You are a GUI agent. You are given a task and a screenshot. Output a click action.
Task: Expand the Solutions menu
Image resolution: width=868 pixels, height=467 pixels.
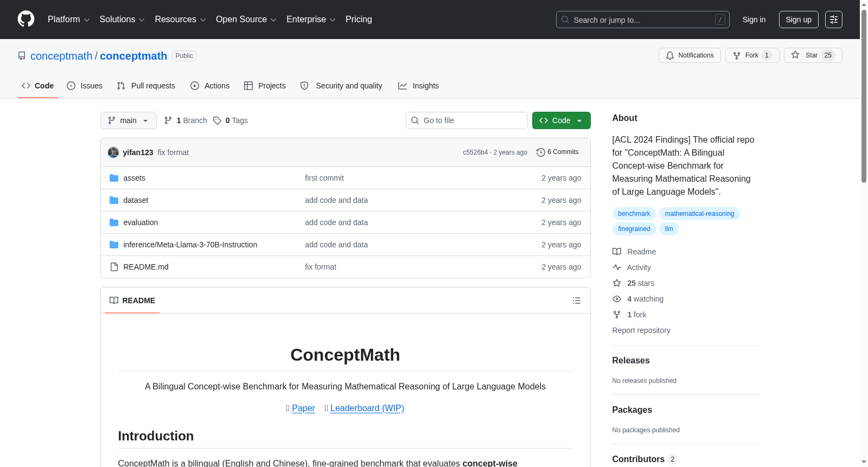coord(122,20)
